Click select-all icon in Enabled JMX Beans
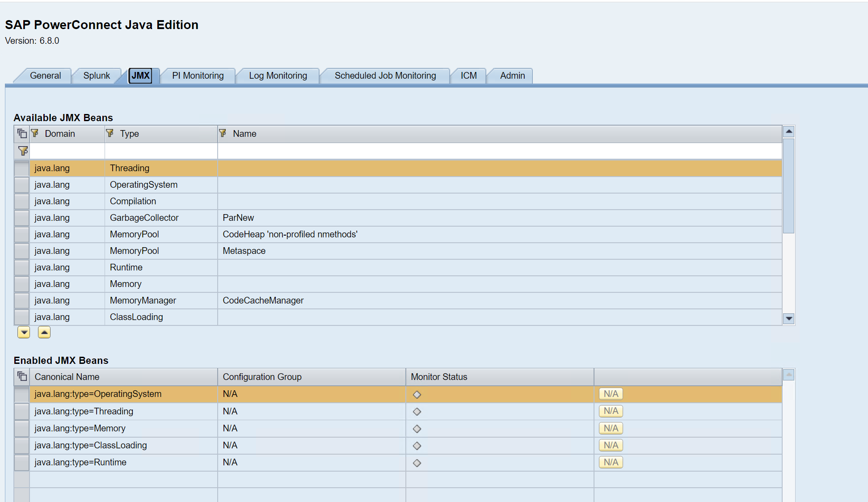The height and width of the screenshot is (502, 868). pos(22,376)
